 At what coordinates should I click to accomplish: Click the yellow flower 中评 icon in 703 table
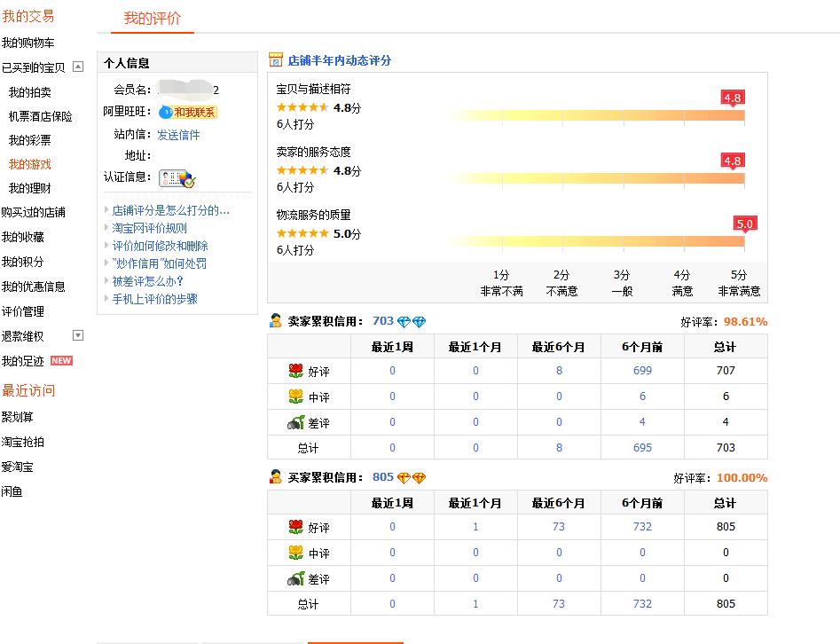pyautogui.click(x=296, y=397)
